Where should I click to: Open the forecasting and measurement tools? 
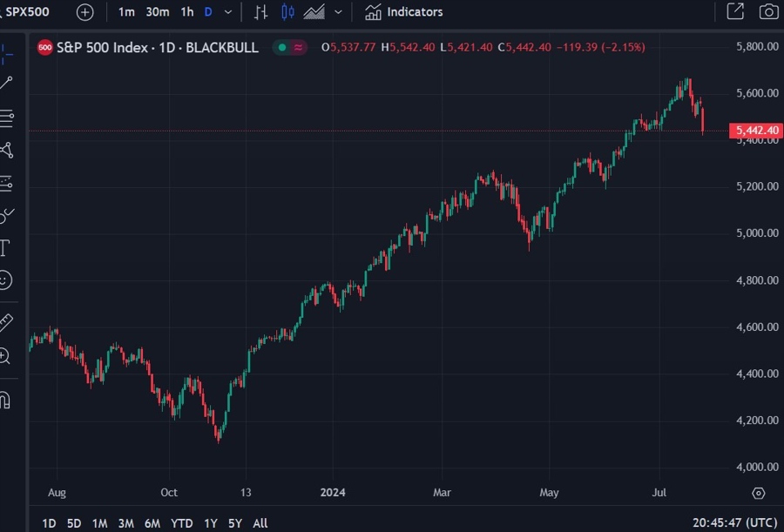point(9,183)
